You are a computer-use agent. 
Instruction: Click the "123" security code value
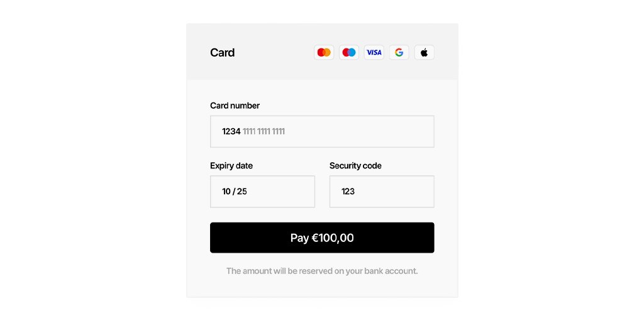tap(348, 192)
